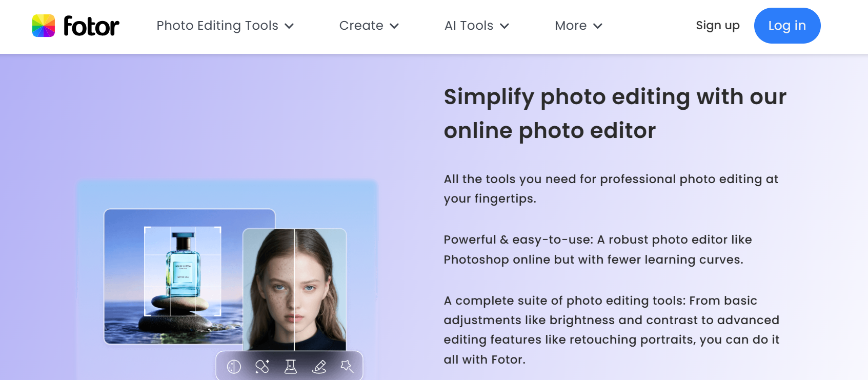The height and width of the screenshot is (380, 868).
Task: Expand the AI Tools chevron arrow
Action: [x=504, y=26]
